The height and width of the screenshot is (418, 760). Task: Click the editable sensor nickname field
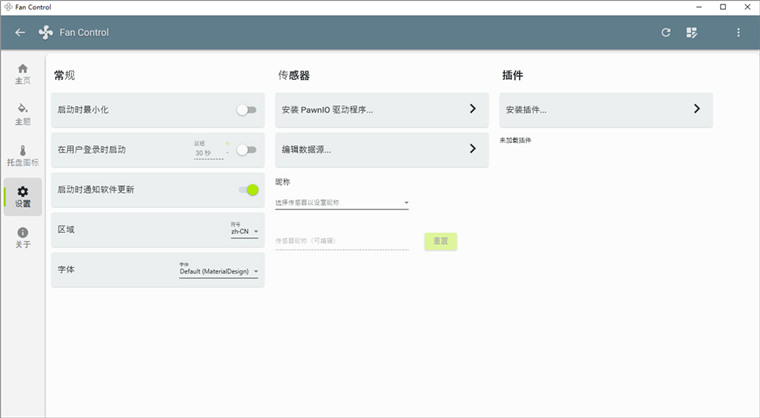342,241
